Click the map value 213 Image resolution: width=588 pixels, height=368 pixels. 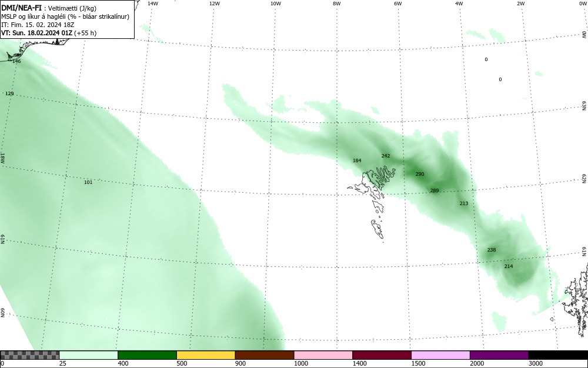pyautogui.click(x=464, y=203)
